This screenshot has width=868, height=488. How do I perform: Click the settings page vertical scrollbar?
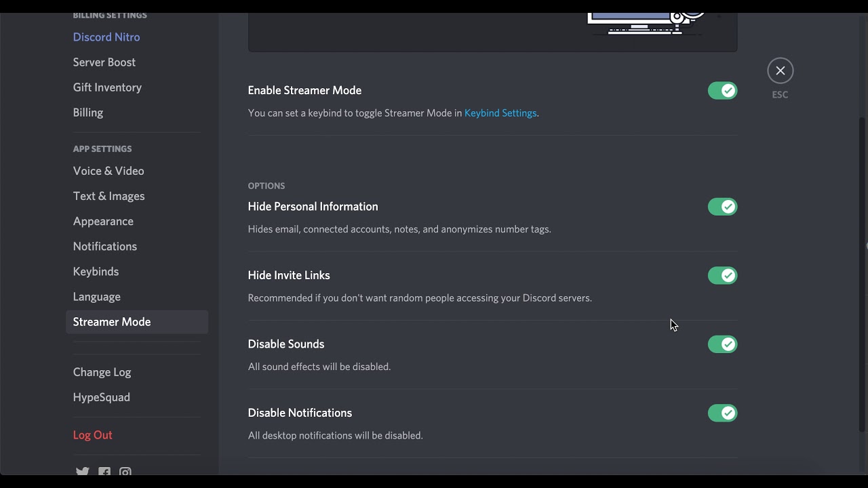(x=862, y=271)
